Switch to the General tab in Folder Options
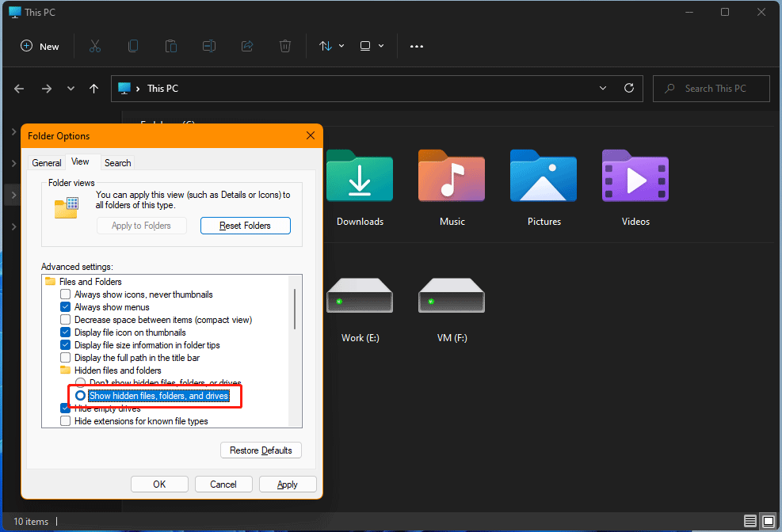The image size is (782, 532). [x=46, y=162]
